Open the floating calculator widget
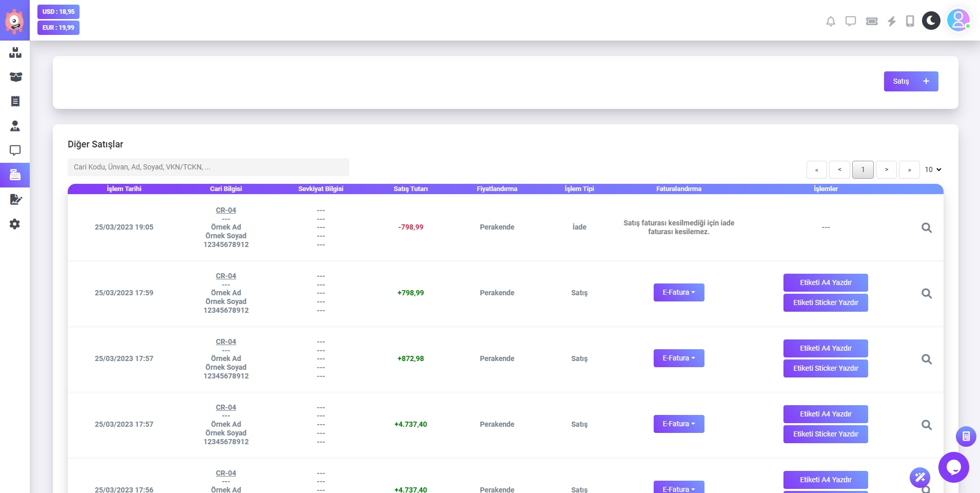 (966, 437)
